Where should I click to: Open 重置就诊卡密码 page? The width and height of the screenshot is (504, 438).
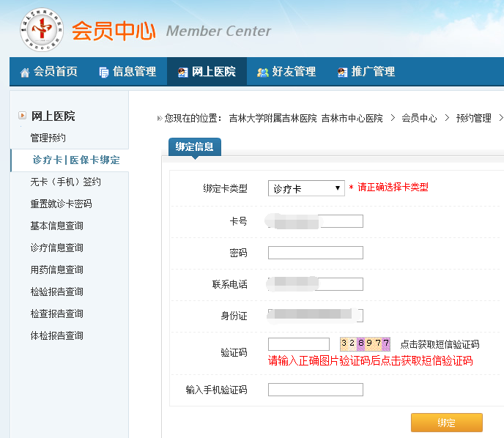tap(61, 204)
